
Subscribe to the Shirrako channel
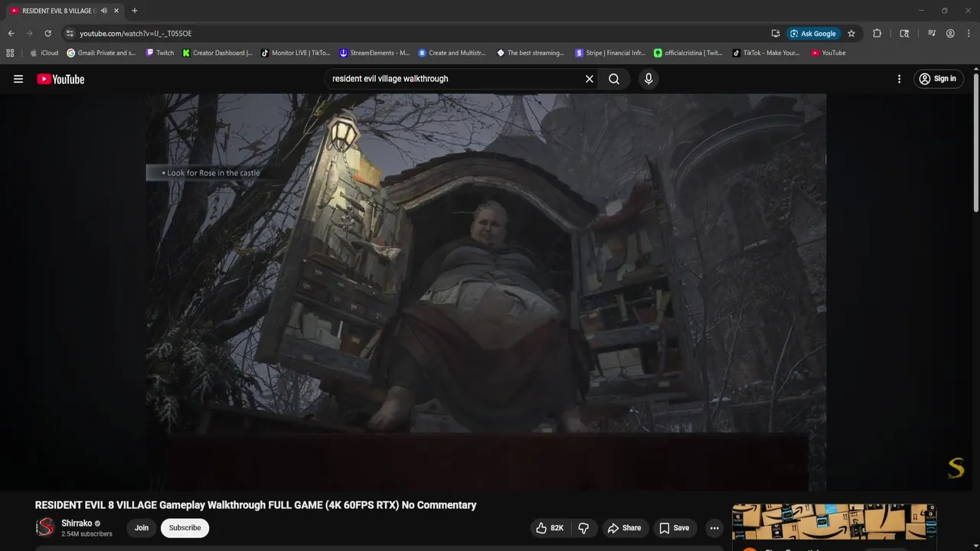185,528
